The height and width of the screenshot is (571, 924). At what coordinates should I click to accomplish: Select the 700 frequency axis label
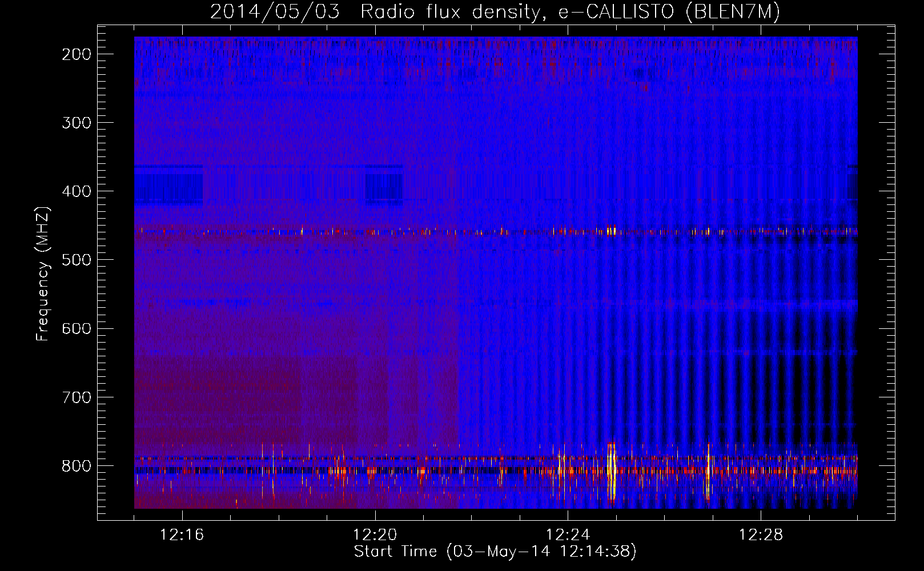click(77, 397)
